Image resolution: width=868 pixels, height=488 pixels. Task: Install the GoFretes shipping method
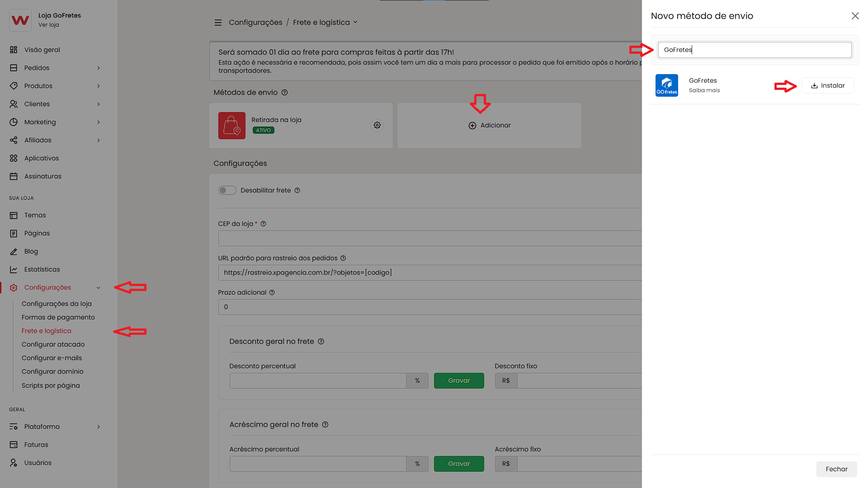coord(827,86)
